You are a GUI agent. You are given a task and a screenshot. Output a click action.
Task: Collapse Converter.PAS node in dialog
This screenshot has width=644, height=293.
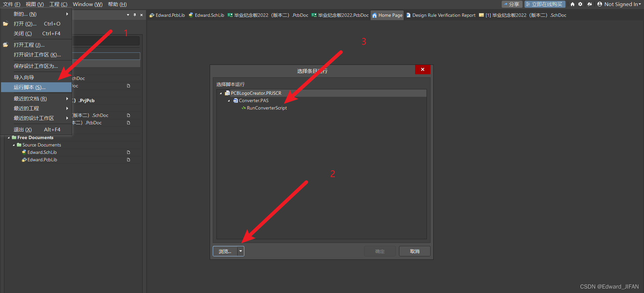tap(229, 101)
